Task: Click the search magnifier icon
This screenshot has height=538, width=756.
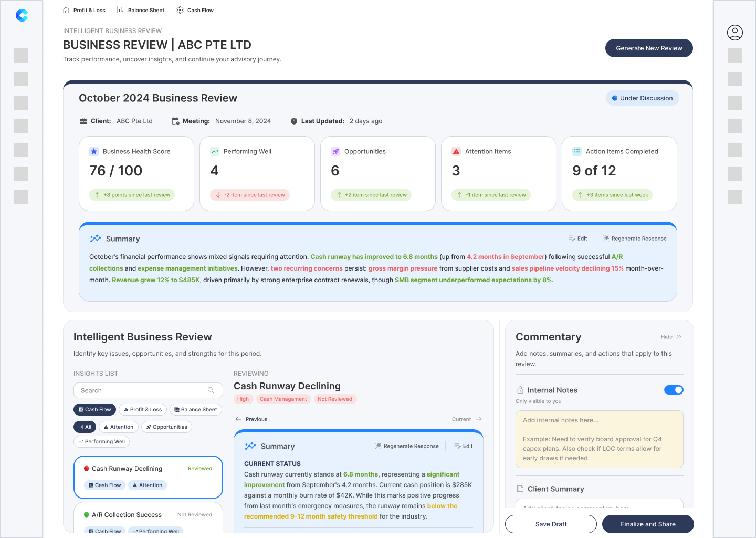Action: [211, 390]
